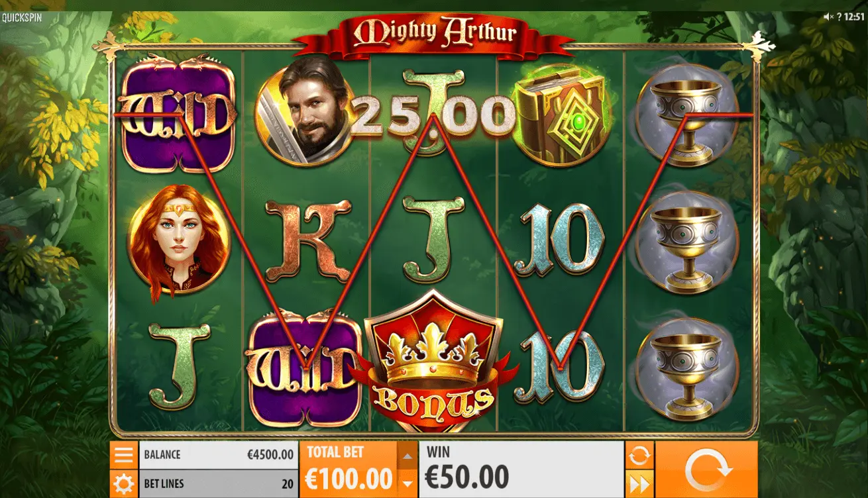Click the large orange spin button

pos(706,470)
